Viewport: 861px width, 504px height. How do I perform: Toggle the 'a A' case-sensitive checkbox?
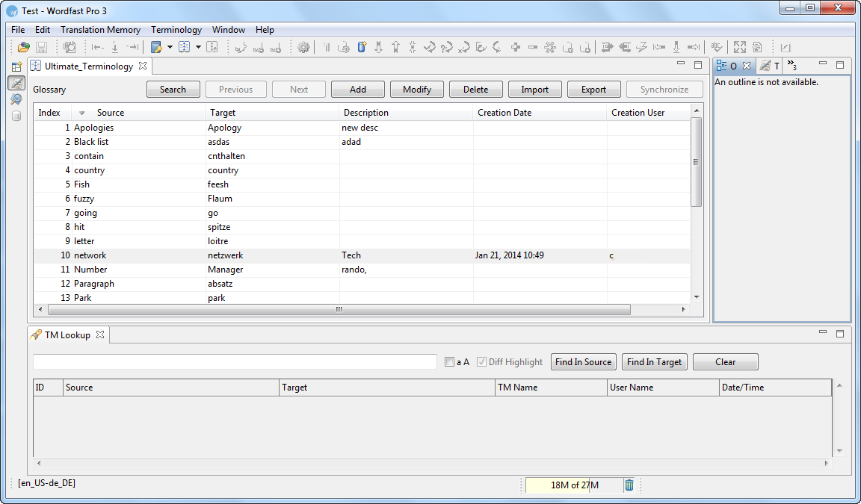point(450,362)
